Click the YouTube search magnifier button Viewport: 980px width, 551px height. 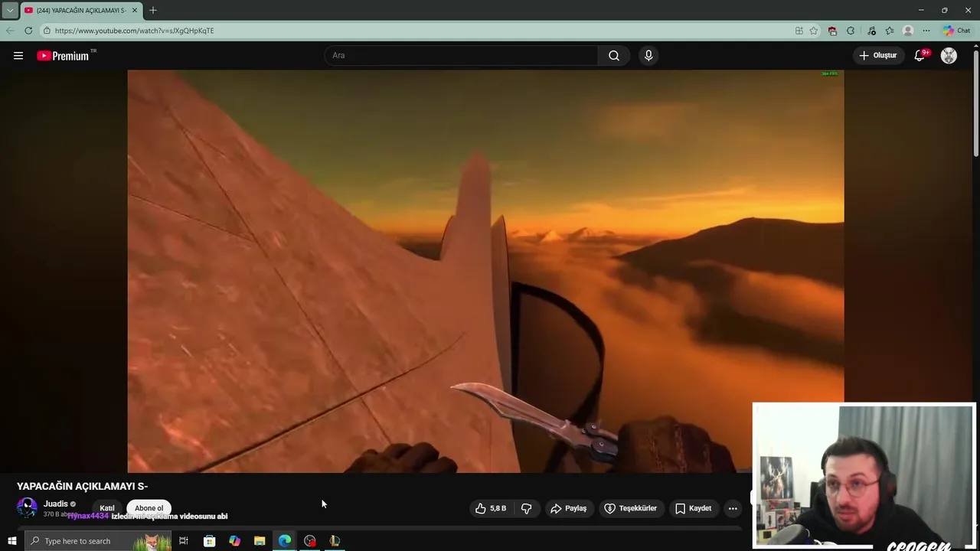pos(614,55)
